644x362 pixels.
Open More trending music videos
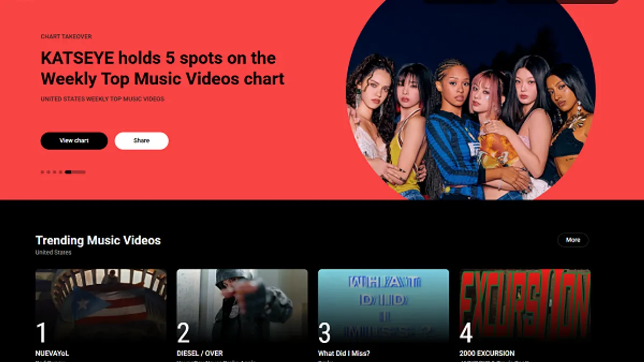pos(573,240)
